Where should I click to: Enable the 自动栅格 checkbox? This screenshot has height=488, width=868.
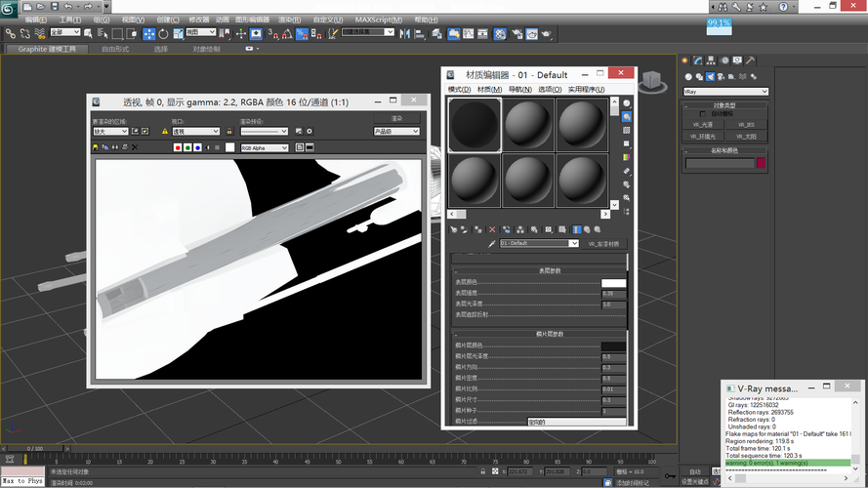[701, 114]
